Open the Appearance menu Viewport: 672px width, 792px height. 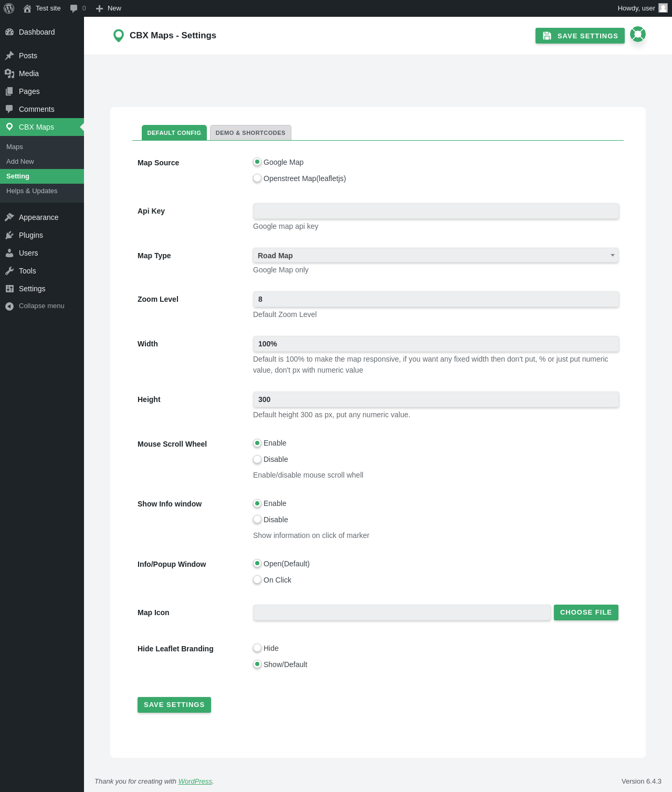tap(42, 217)
